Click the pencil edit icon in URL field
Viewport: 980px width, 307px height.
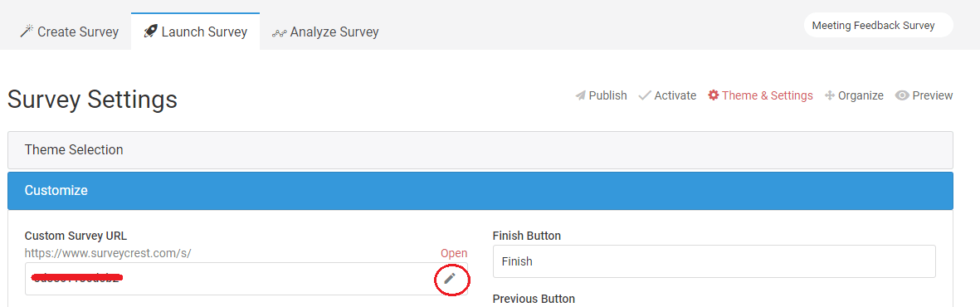point(450,279)
